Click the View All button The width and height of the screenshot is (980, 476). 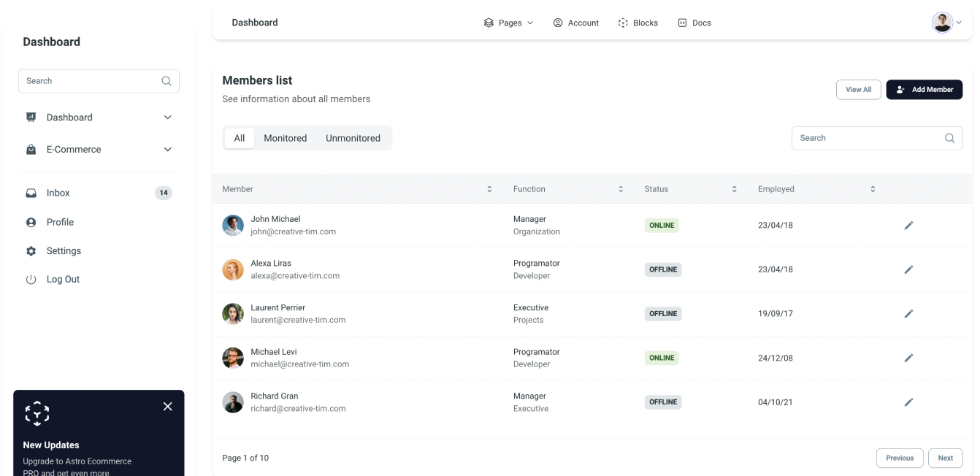pyautogui.click(x=859, y=90)
